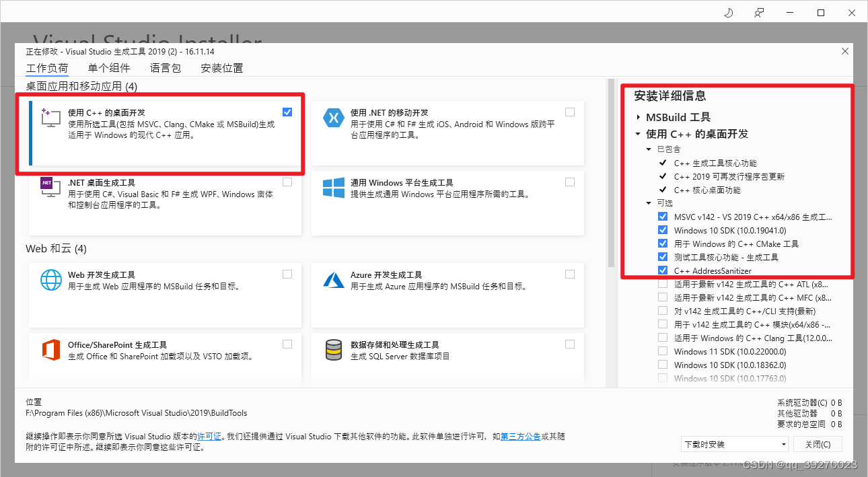
Task: Click the installation path F:\Program Files (x86) text
Action: point(137,413)
